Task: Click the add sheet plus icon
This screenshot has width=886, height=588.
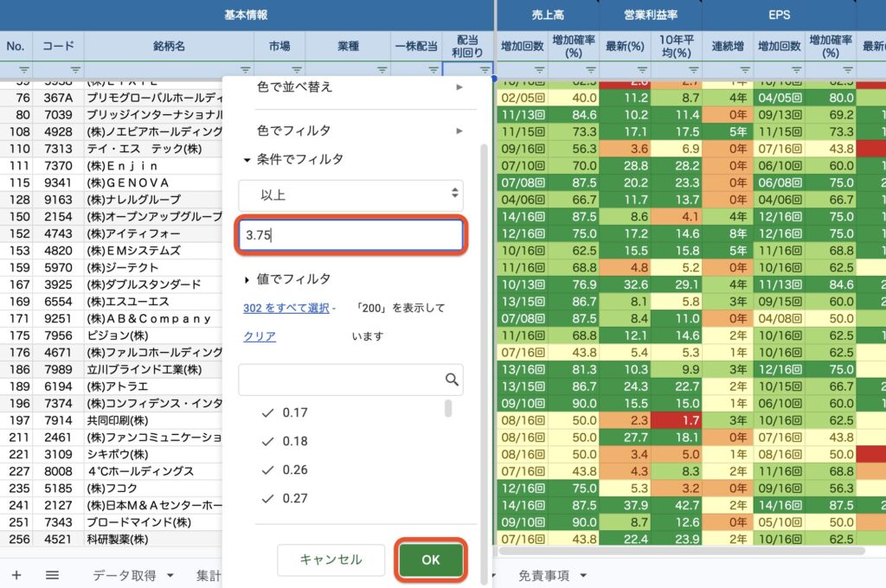Action: pos(16,575)
